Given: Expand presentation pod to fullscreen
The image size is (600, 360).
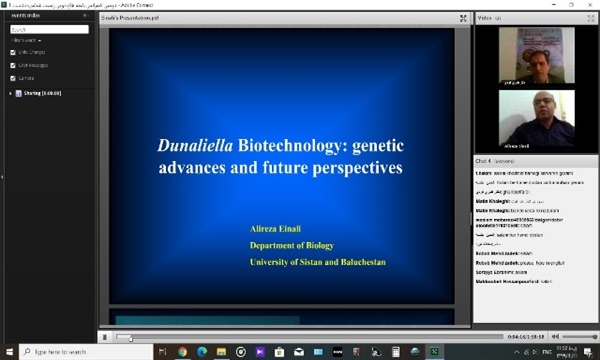Looking at the screenshot, I should tap(463, 18).
